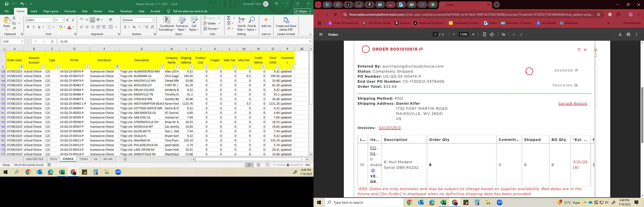Toggle Bottom Align in Alignment group
Image resolution: width=644 pixels, height=207 pixels.
click(x=92, y=20)
